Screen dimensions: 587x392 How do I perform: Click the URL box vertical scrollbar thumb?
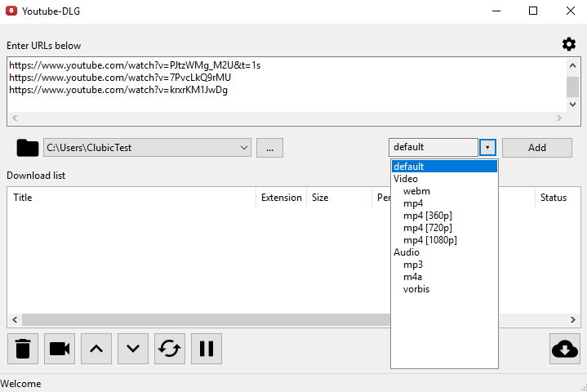(572, 87)
